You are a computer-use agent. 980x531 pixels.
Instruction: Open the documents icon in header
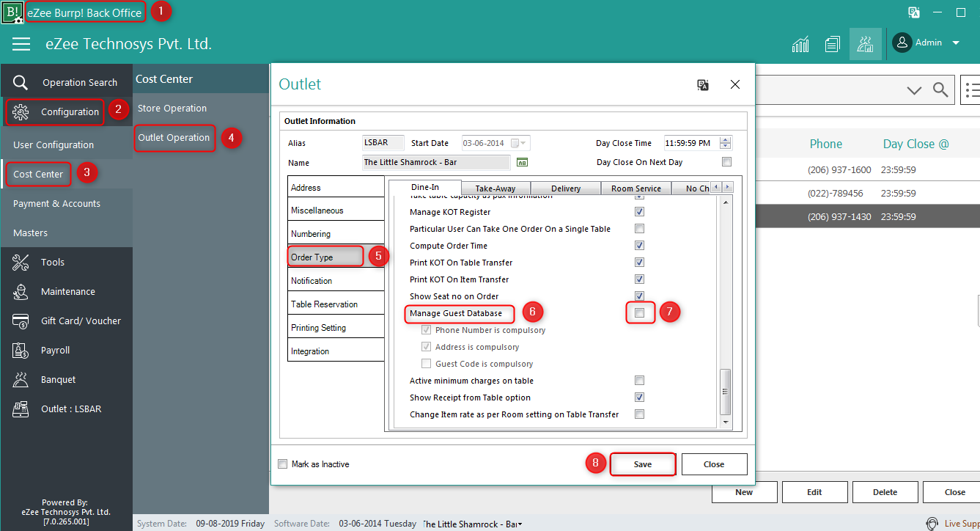[832, 44]
